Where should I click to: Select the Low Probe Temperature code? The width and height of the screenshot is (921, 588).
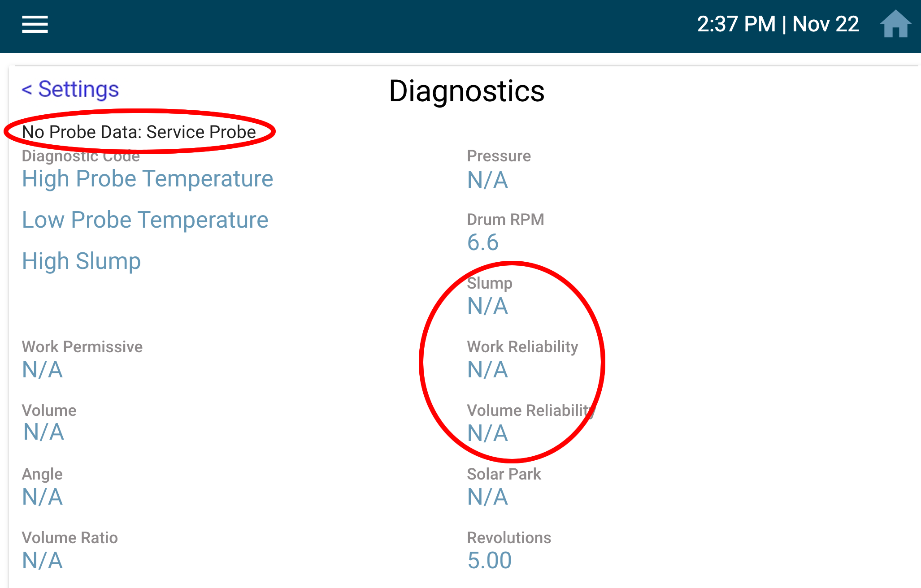[145, 220]
